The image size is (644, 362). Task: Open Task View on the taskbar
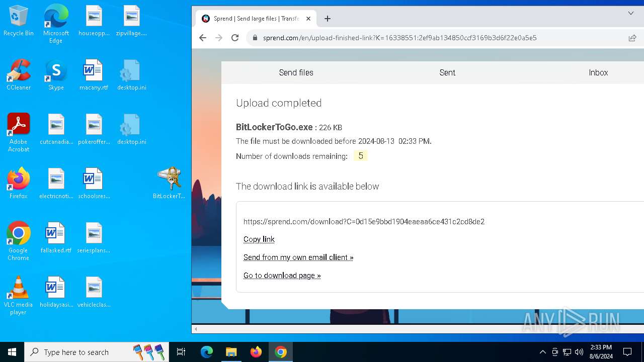pos(181,352)
